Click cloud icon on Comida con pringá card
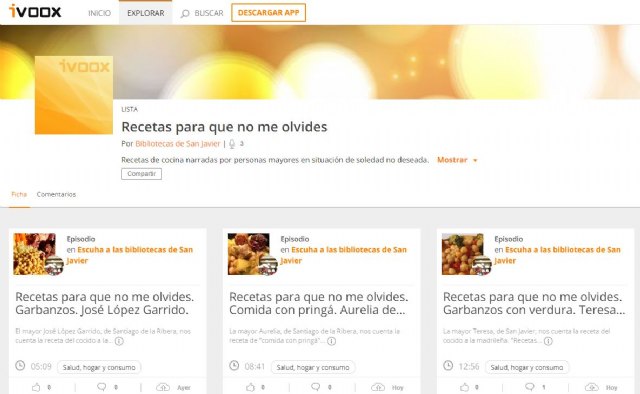This screenshot has width=640, height=394. click(378, 387)
